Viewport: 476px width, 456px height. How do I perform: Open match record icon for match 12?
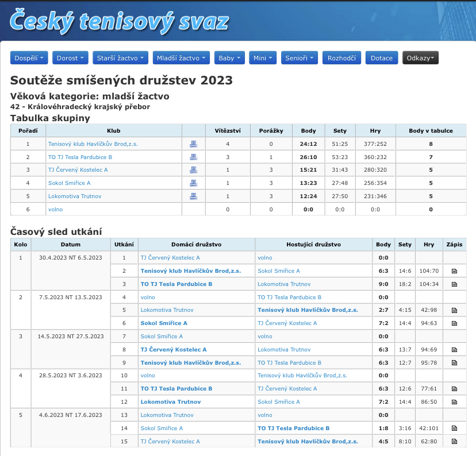tap(454, 402)
